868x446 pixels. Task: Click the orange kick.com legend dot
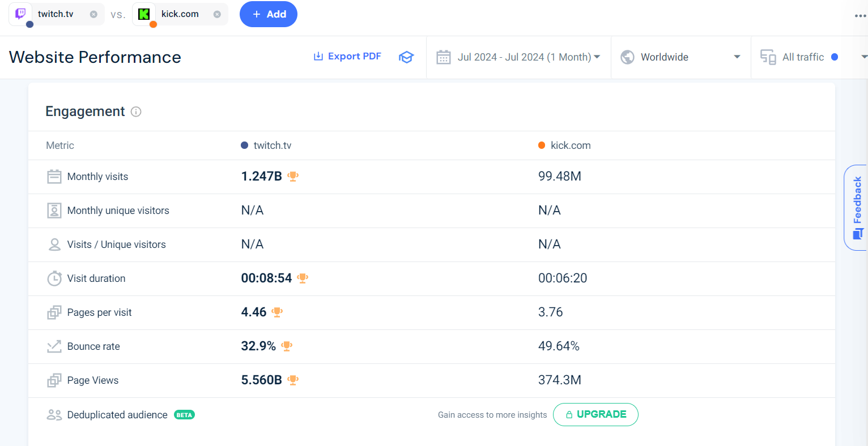pyautogui.click(x=542, y=145)
